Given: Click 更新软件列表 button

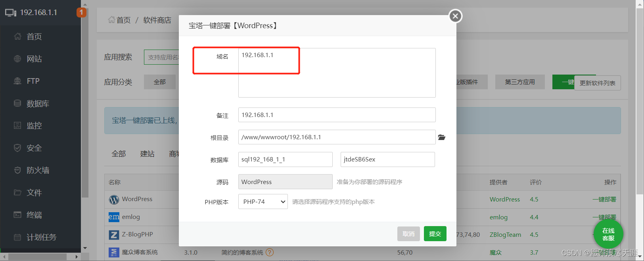Looking at the screenshot, I should pos(597,83).
